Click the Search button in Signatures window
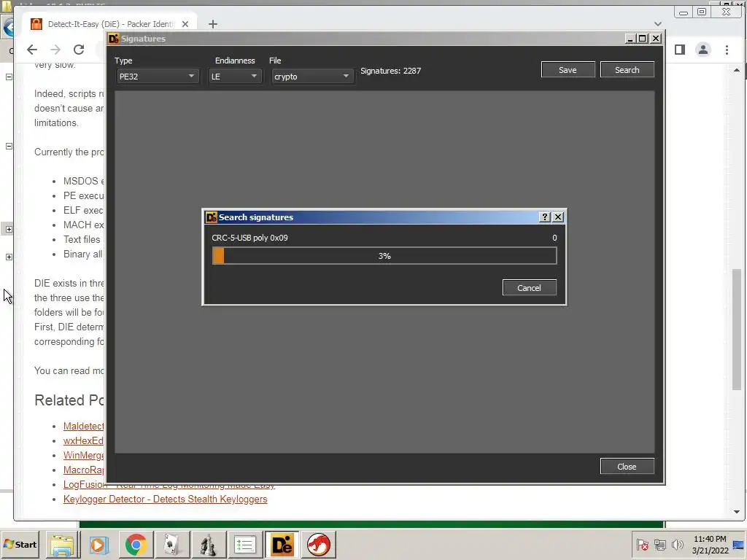The image size is (747, 560). tap(627, 70)
